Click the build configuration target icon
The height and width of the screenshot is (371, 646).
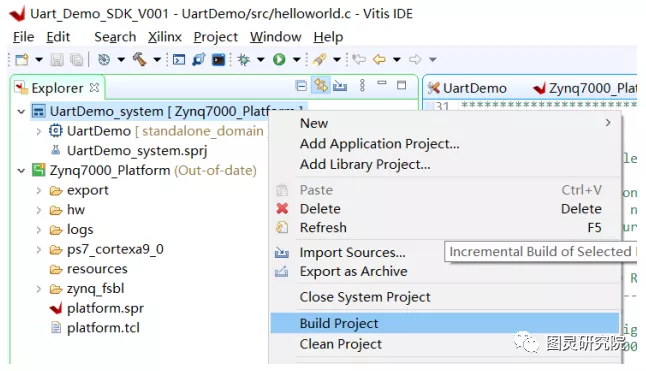pos(104,60)
